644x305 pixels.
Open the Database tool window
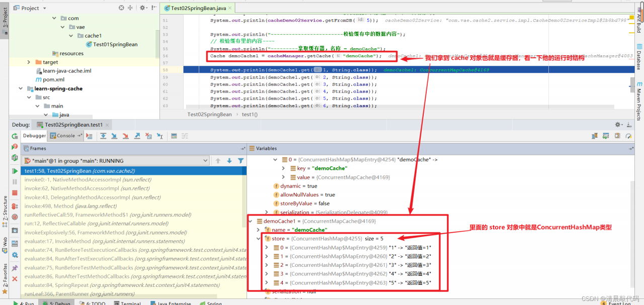pos(638,56)
